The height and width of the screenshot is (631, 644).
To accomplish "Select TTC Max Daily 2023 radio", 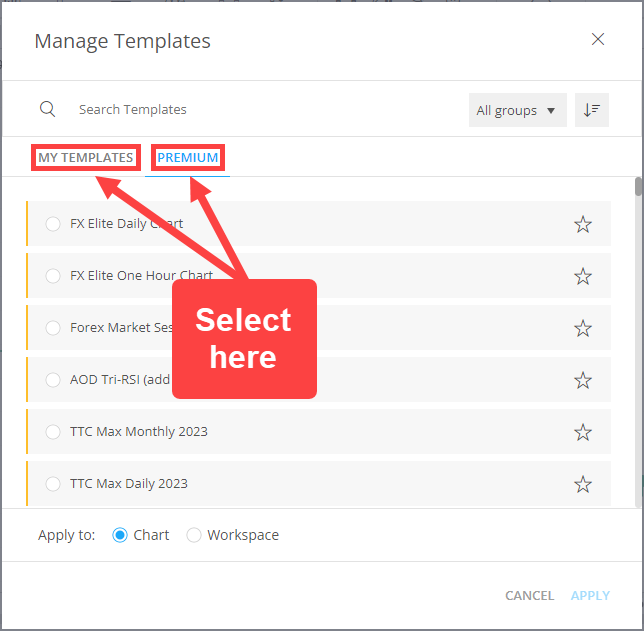I will pyautogui.click(x=53, y=484).
